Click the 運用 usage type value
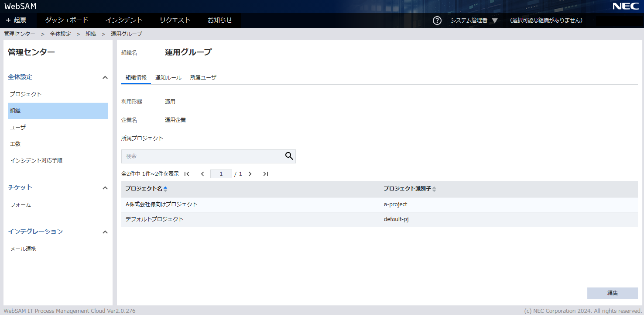The height and width of the screenshot is (315, 644). (170, 102)
